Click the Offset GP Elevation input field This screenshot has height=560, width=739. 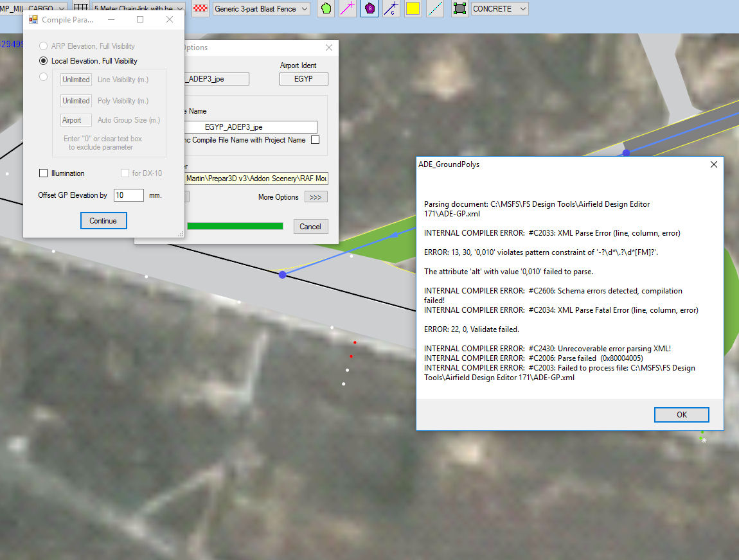[x=129, y=195]
